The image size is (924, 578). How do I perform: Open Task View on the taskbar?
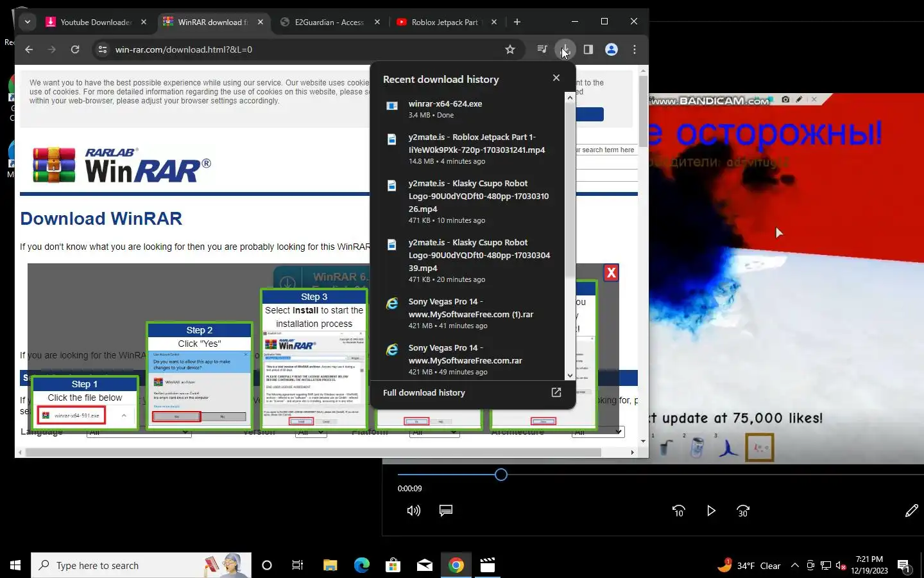click(298, 565)
